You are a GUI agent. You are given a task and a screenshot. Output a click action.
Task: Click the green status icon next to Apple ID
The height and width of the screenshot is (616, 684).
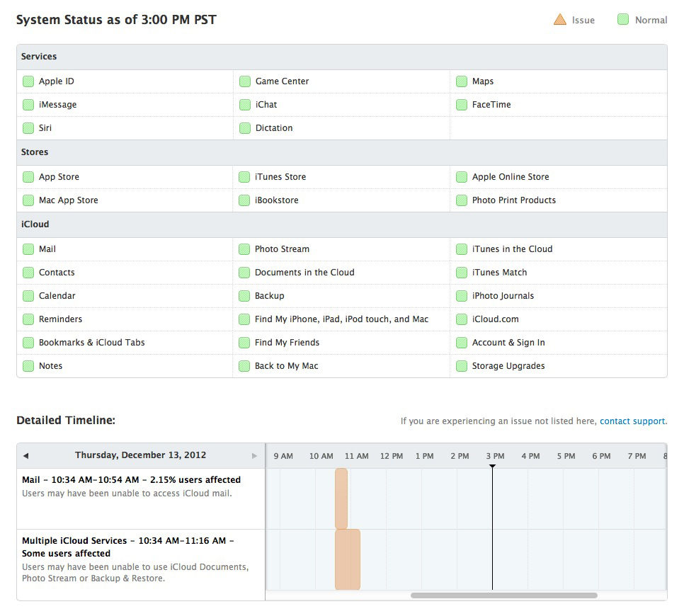pos(28,81)
